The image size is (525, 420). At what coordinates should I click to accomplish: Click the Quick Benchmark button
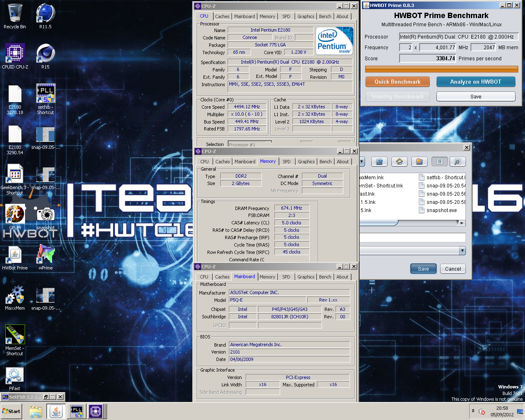(x=397, y=82)
